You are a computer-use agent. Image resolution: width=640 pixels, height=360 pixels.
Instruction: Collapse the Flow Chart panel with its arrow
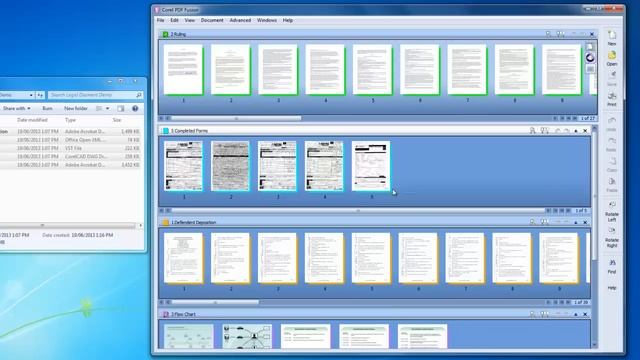pos(576,315)
